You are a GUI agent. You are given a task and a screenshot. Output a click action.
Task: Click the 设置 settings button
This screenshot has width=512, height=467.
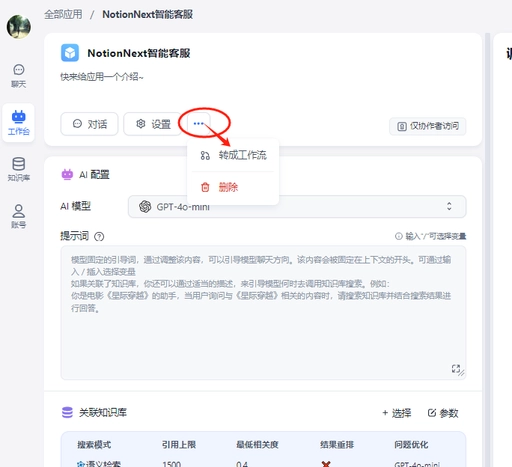pos(153,124)
